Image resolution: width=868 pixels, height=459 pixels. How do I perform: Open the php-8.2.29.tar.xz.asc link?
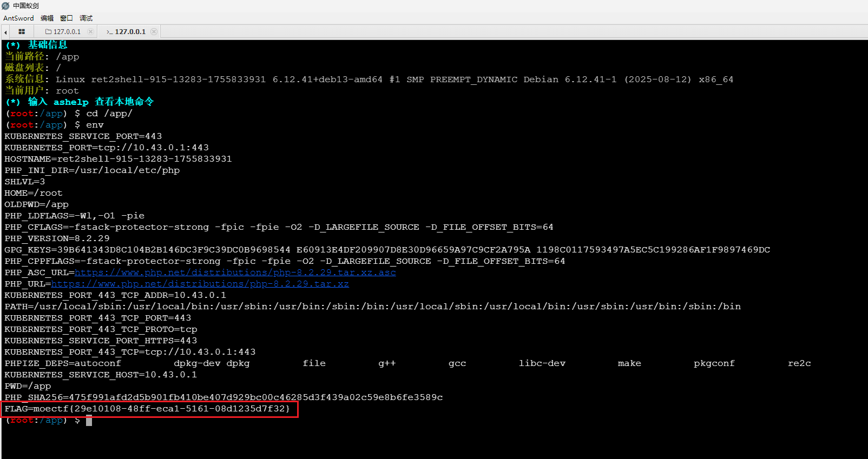tap(235, 272)
